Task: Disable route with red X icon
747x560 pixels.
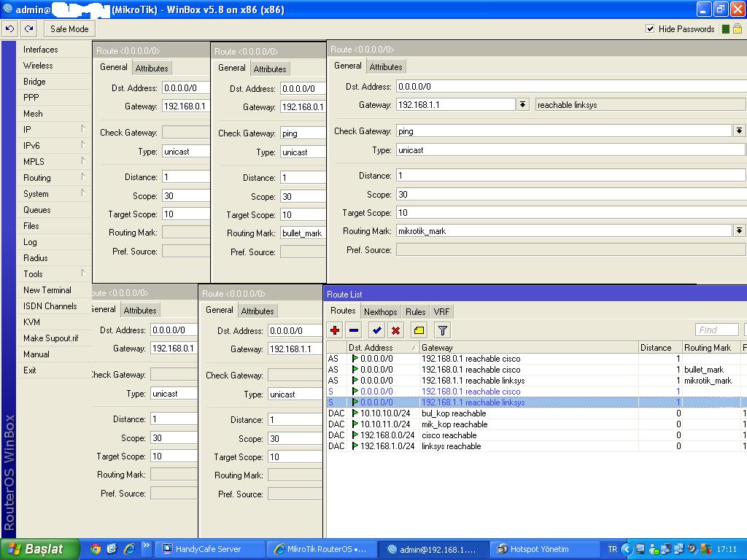Action: click(x=395, y=330)
